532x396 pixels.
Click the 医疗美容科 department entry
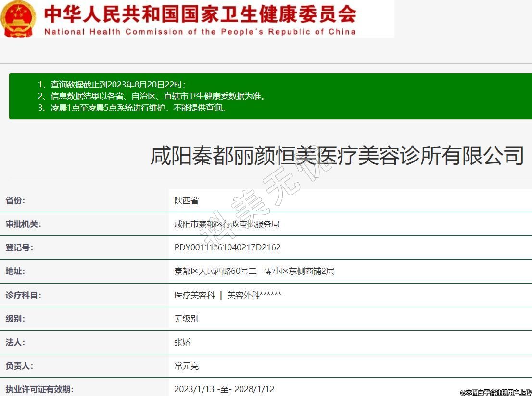tap(194, 295)
